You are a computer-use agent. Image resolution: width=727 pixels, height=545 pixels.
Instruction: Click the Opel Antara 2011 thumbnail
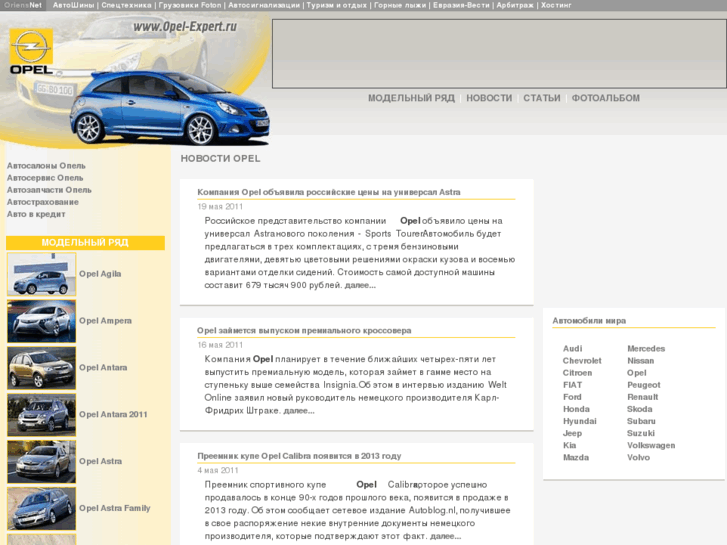point(41,415)
